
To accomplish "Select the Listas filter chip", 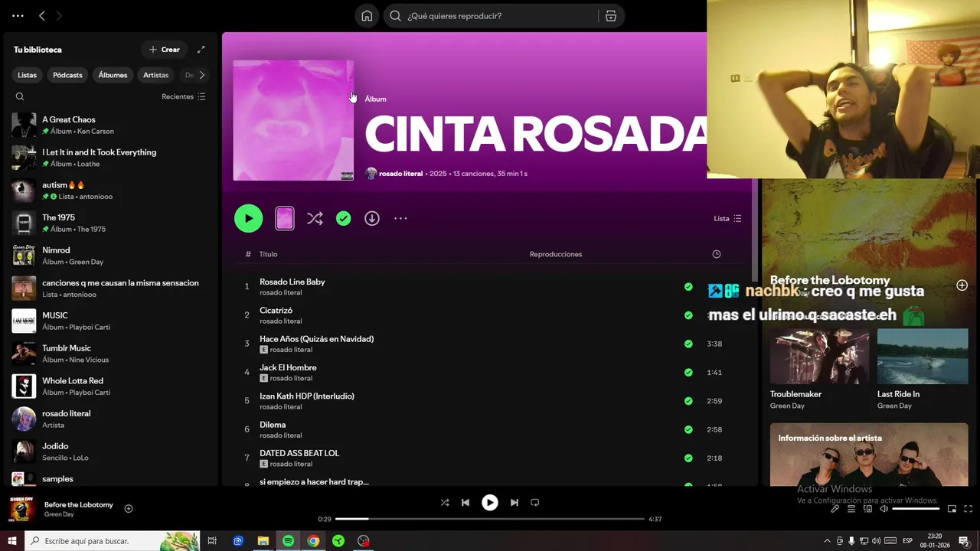I will (x=28, y=75).
